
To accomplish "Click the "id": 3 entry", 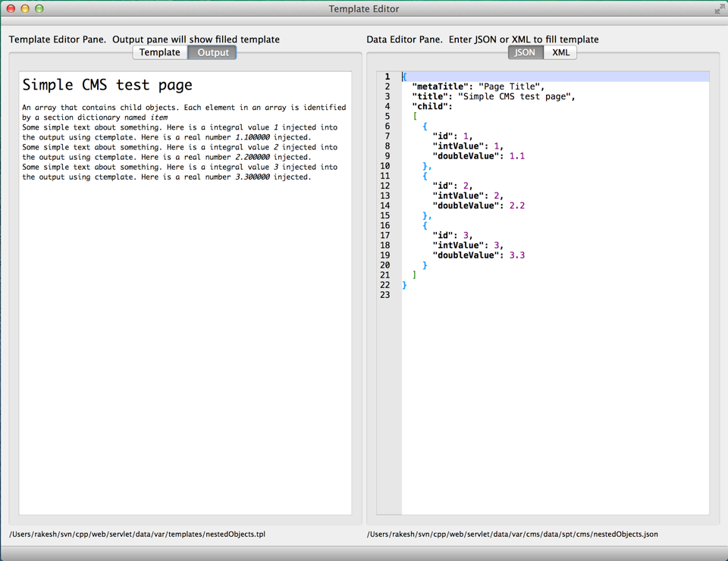I will [x=453, y=236].
